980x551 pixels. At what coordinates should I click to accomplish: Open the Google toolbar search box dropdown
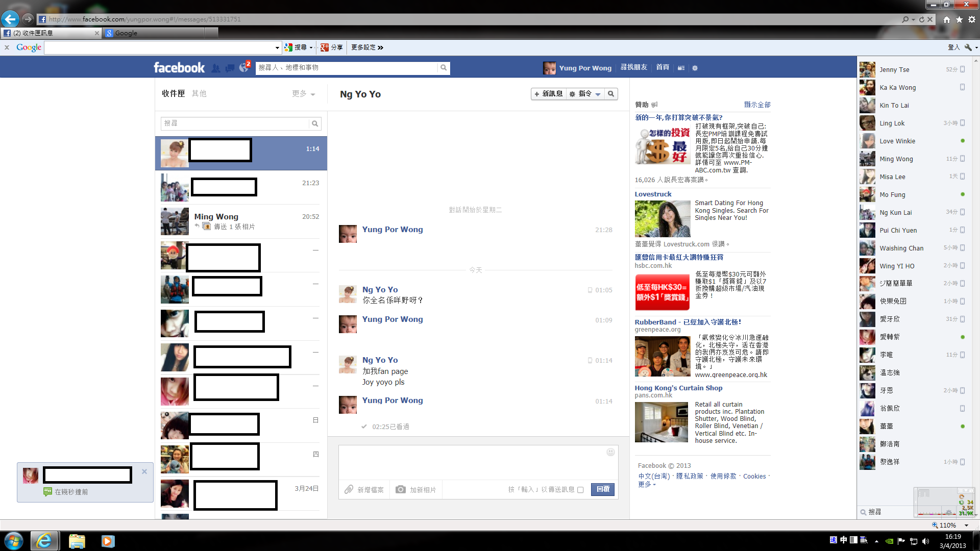277,47
